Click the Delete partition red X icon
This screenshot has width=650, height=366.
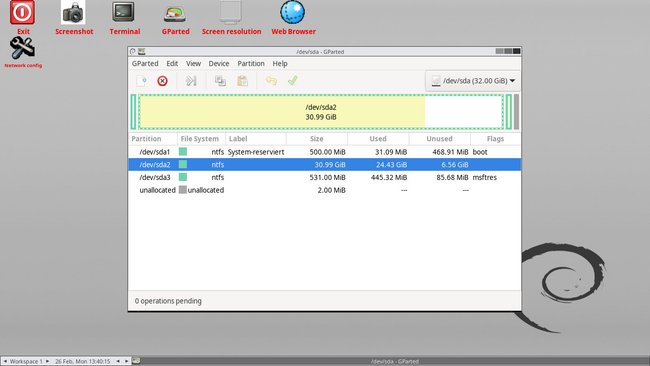point(162,81)
